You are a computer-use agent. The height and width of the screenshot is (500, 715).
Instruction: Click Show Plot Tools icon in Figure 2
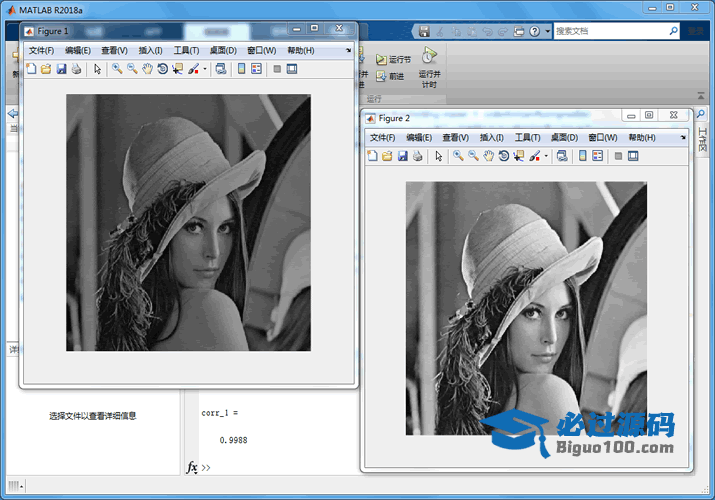[633, 156]
